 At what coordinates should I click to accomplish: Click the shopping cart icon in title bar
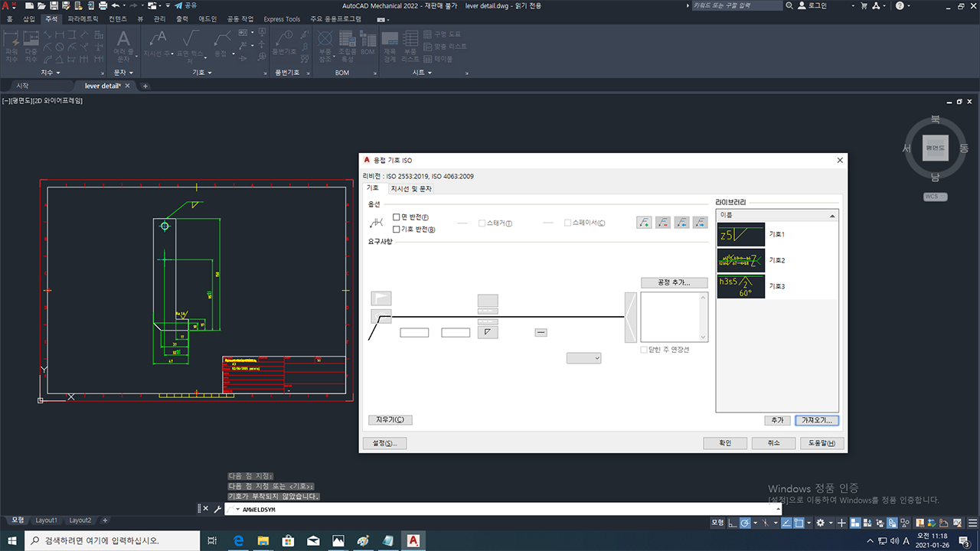click(864, 5)
